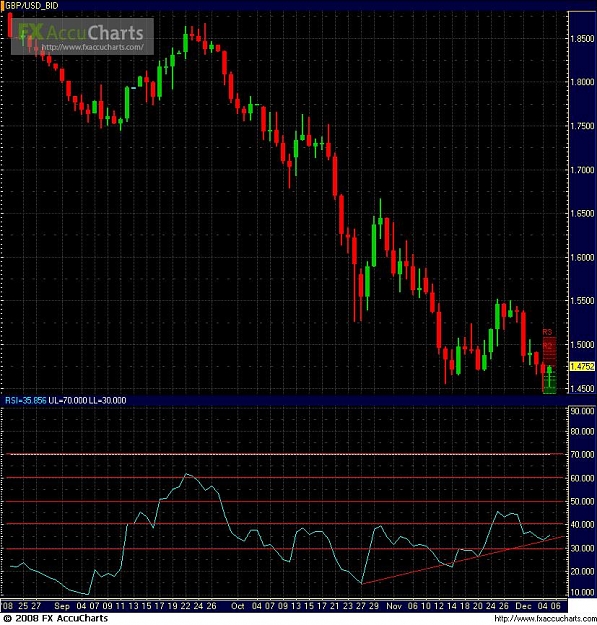Screen dimensions: 597x625
Task: Click the 70.000 RSI scale label
Action: click(x=582, y=454)
